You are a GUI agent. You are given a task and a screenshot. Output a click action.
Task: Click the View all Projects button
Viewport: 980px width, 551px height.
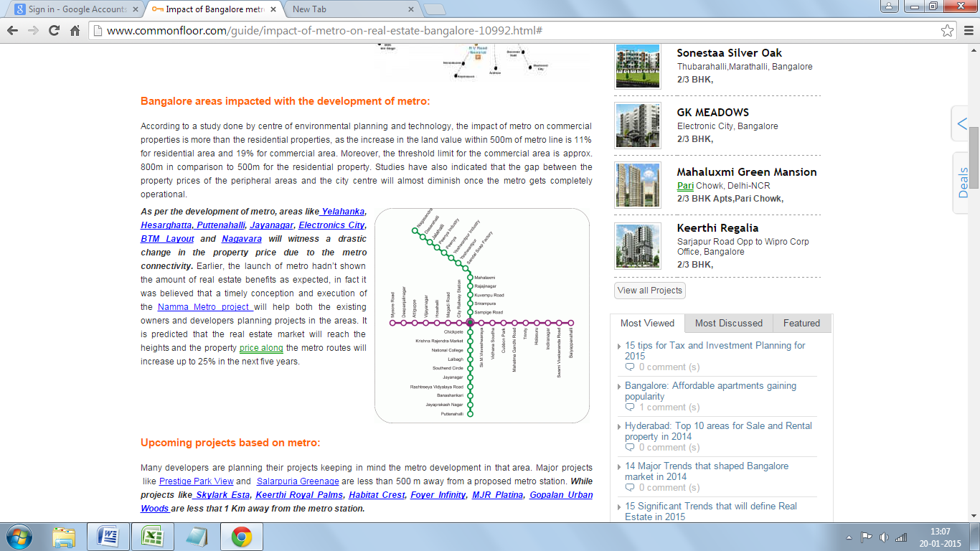pos(650,291)
